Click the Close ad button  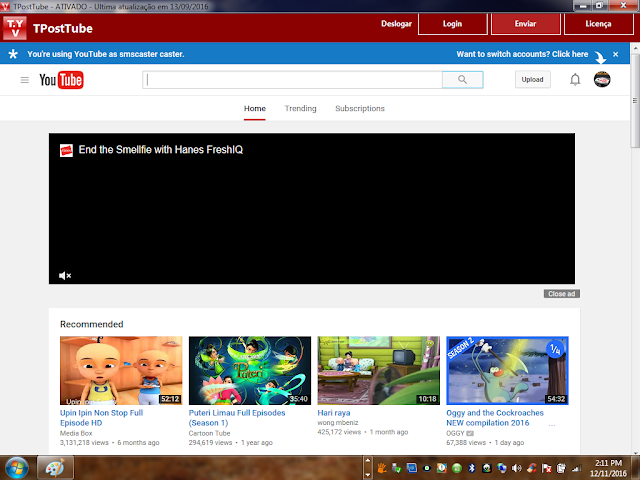562,294
